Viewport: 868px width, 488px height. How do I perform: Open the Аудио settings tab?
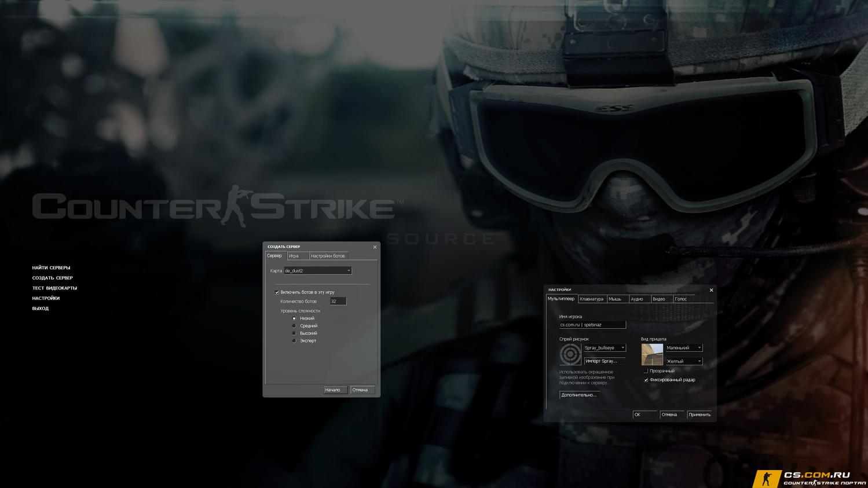click(639, 299)
